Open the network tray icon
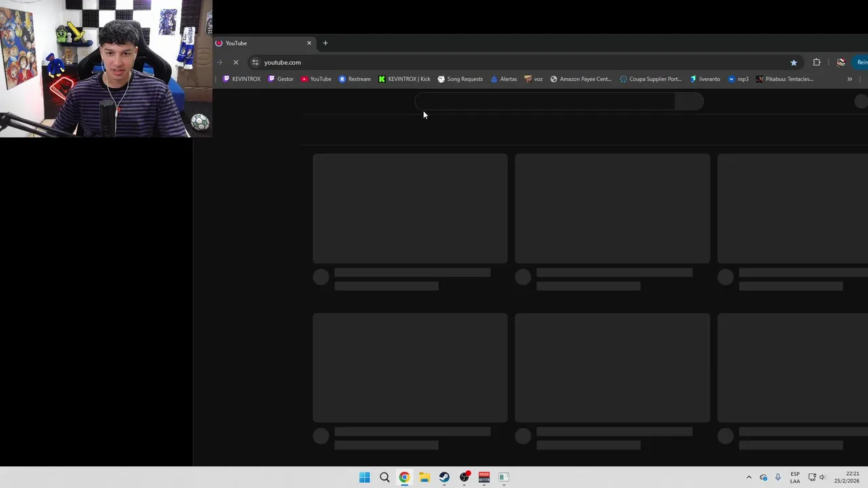868x488 pixels. 812,477
